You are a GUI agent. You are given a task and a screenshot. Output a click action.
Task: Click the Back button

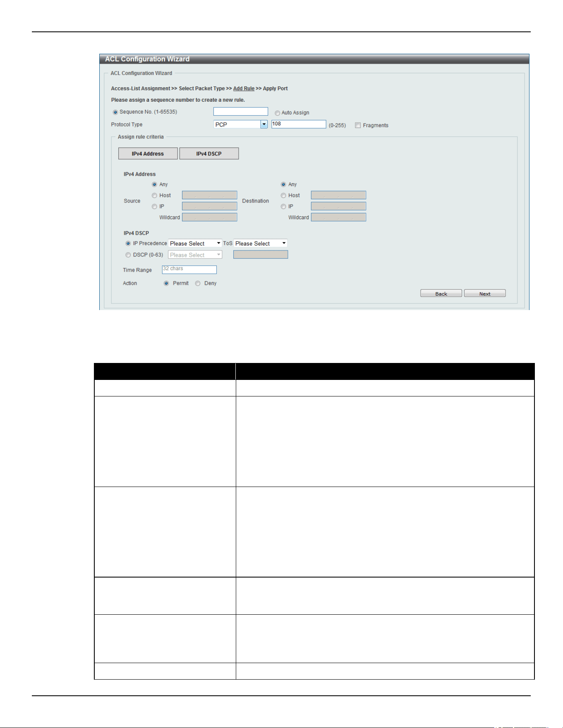click(441, 294)
